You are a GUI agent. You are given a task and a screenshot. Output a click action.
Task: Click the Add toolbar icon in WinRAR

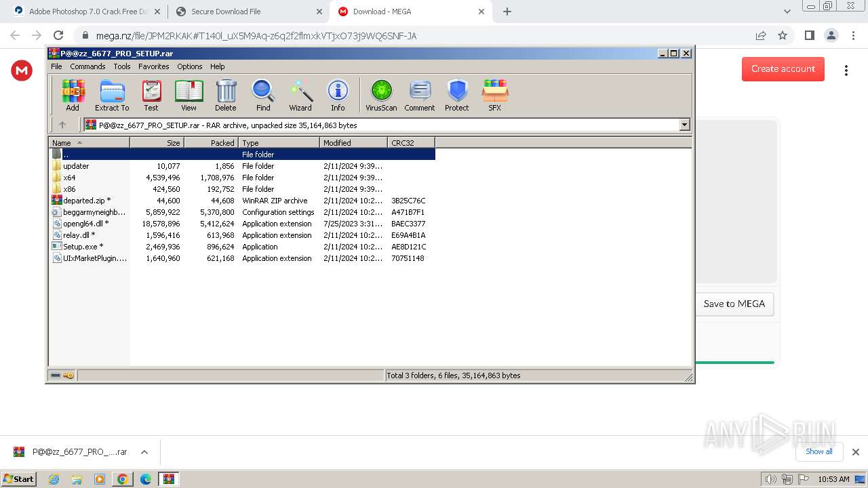[x=73, y=96]
